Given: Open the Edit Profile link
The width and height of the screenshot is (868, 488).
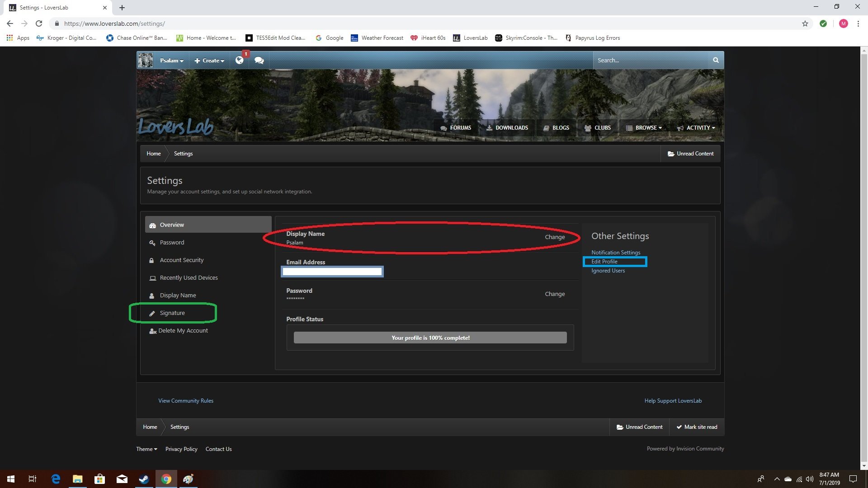Looking at the screenshot, I should [604, 262].
